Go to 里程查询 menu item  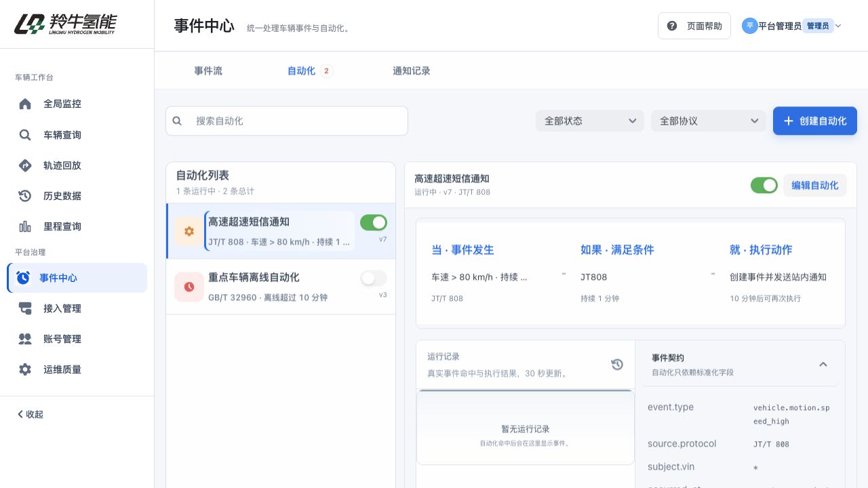pos(77,226)
